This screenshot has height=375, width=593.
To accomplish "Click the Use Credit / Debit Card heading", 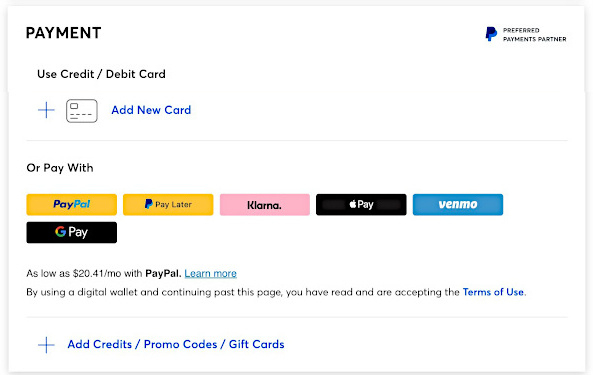I will (101, 74).
